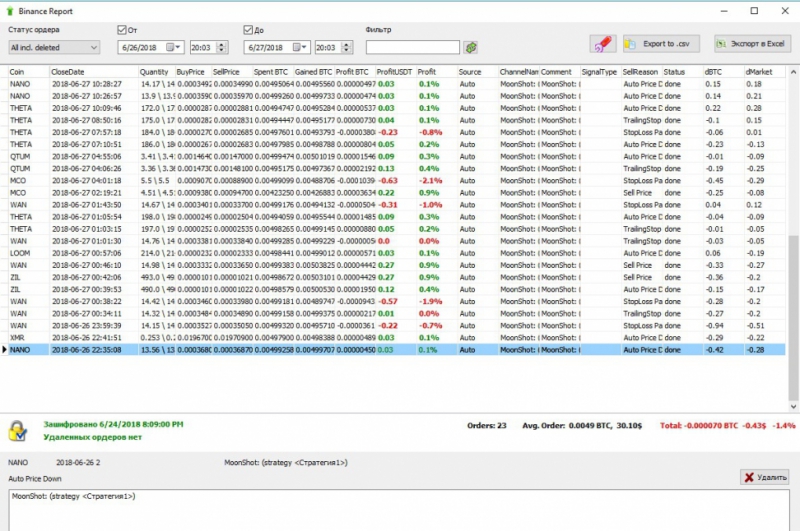Sort by CloseDate column header

pos(94,72)
